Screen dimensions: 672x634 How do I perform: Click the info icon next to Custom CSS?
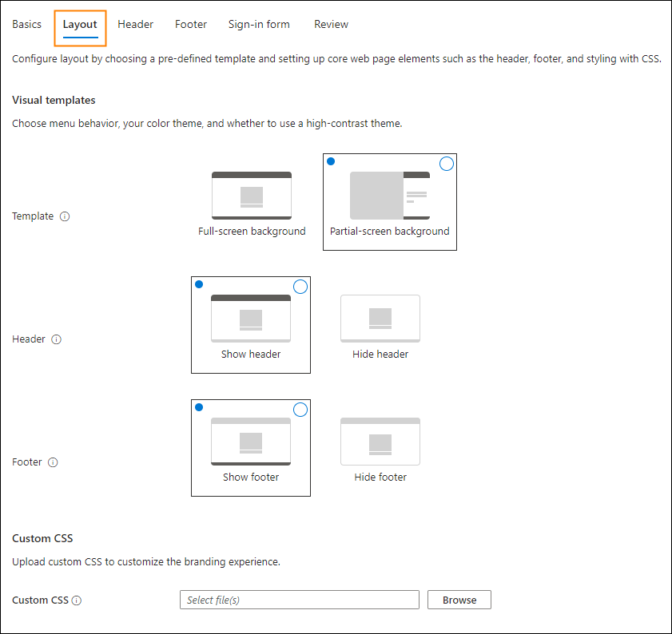click(77, 600)
